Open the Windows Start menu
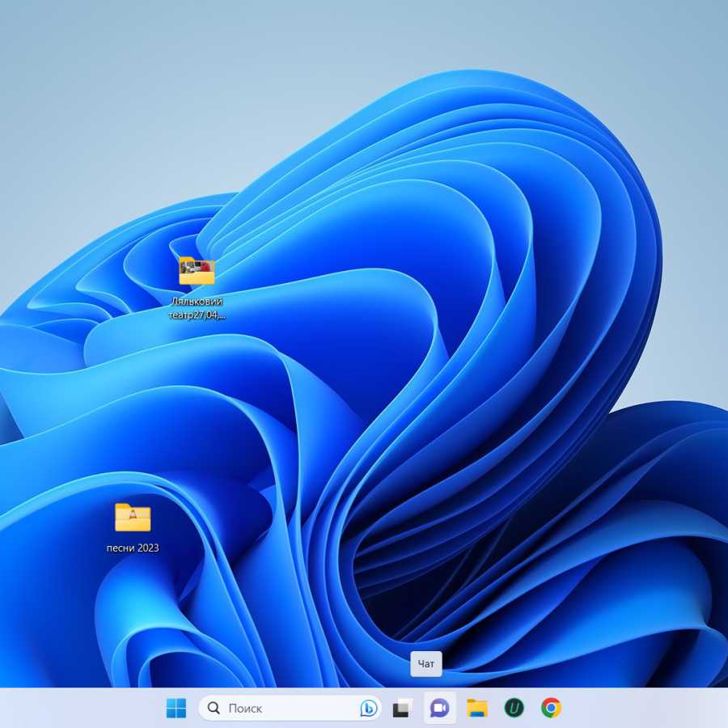The height and width of the screenshot is (728, 728). click(176, 708)
